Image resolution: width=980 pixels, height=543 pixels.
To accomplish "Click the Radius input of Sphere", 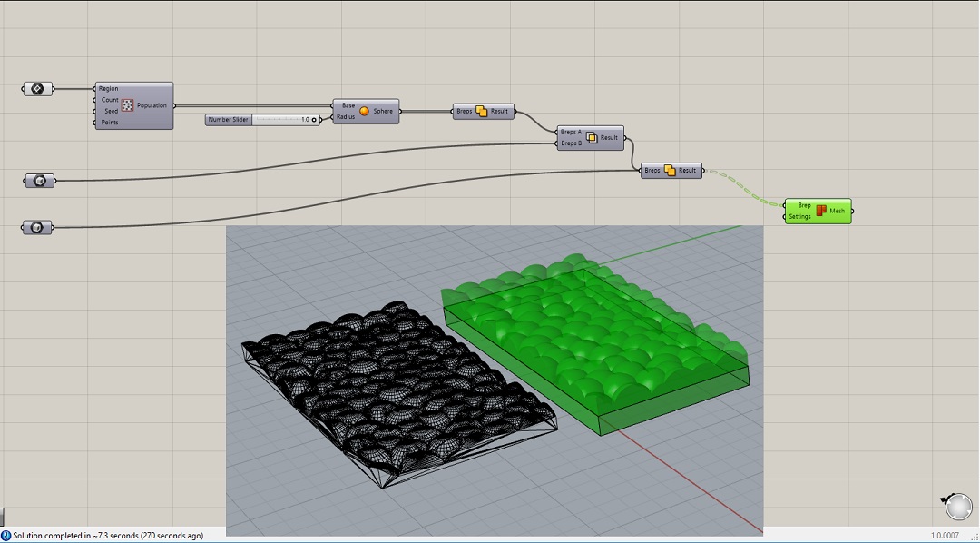I will click(347, 117).
